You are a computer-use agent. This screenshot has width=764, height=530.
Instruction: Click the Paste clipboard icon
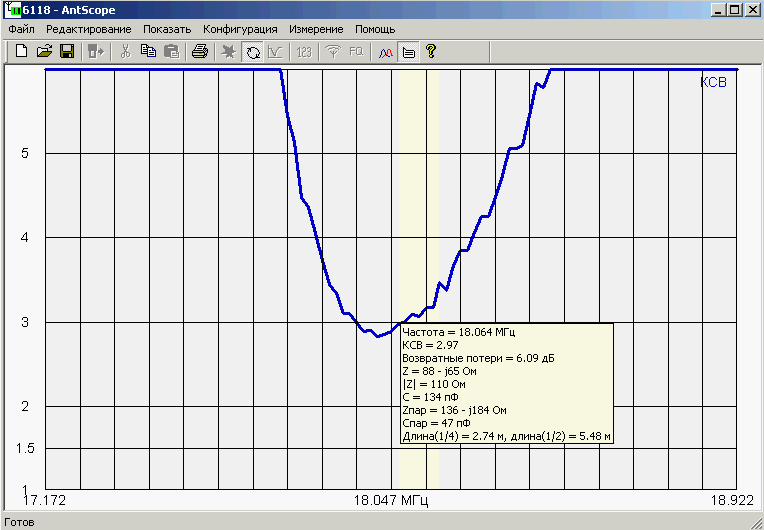point(171,52)
